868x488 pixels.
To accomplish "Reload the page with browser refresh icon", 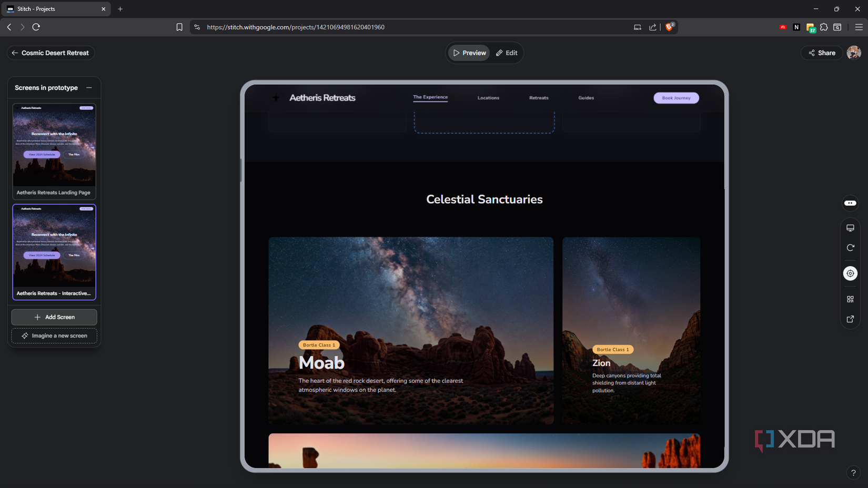I will point(36,27).
